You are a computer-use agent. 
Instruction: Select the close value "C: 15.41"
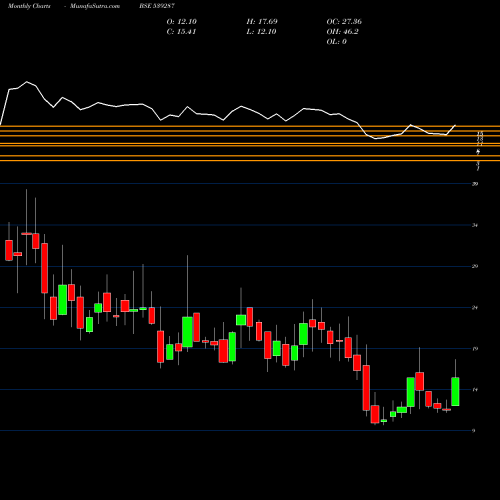point(181,32)
